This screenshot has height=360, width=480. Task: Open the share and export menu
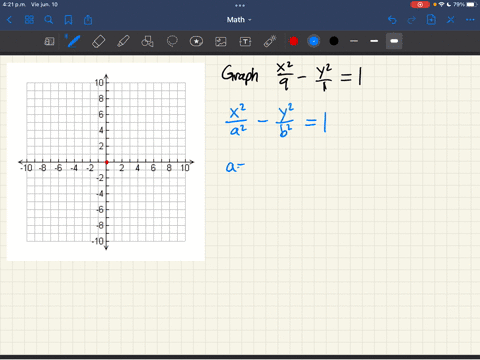pos(88,20)
